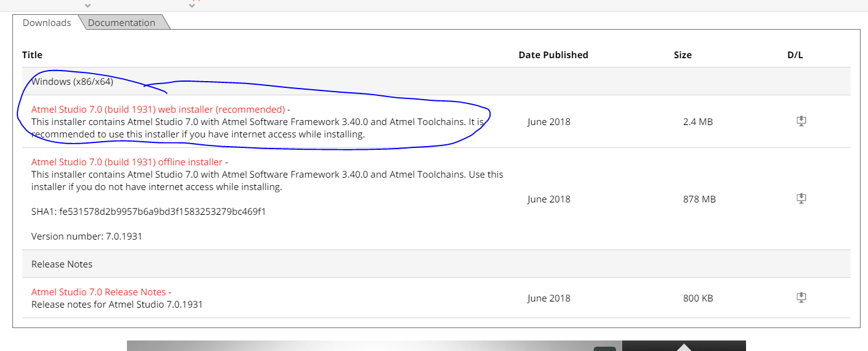Click the Date Published column header

[553, 55]
